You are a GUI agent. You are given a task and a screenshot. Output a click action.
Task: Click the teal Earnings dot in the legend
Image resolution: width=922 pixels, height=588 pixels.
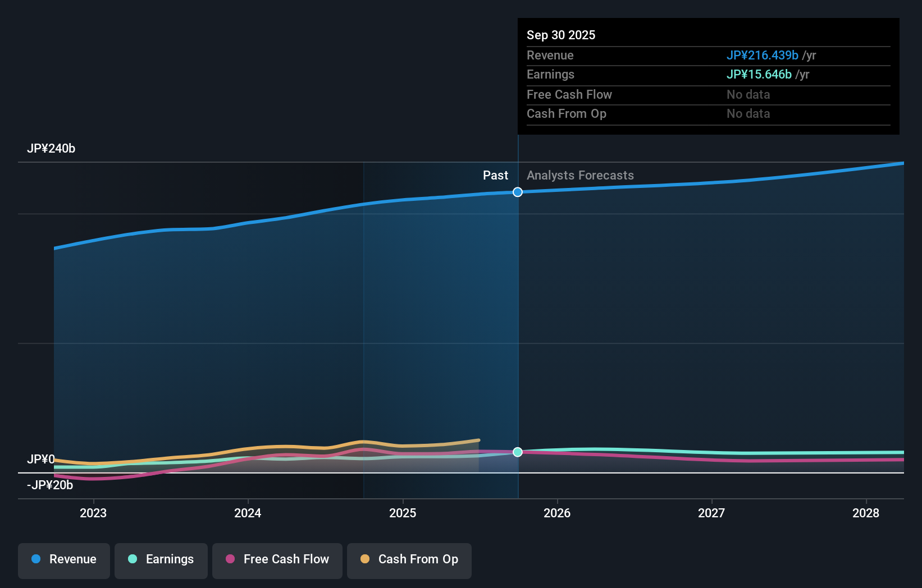[133, 559]
